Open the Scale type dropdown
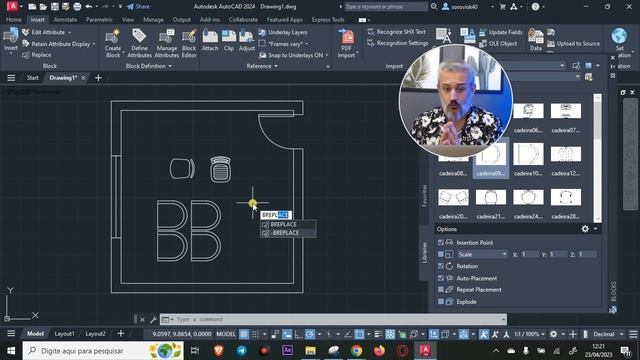Image resolution: width=640 pixels, height=360 pixels. (482, 254)
